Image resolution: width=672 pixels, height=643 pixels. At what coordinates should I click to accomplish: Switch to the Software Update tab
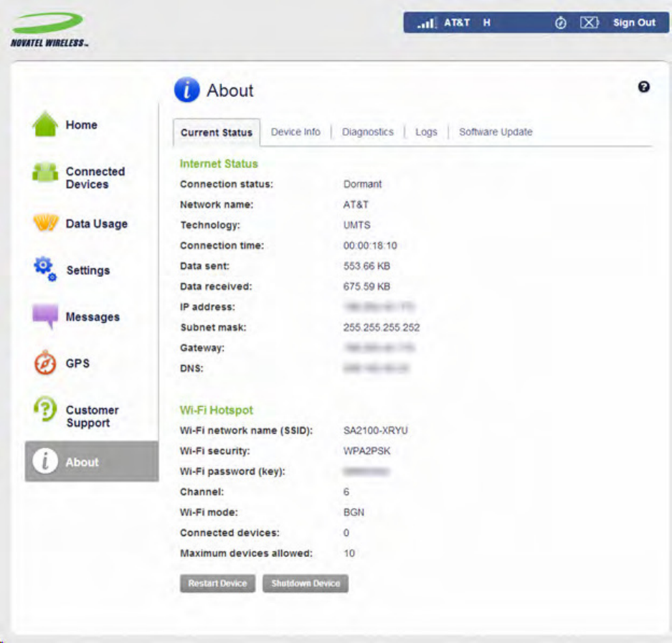coord(496,132)
